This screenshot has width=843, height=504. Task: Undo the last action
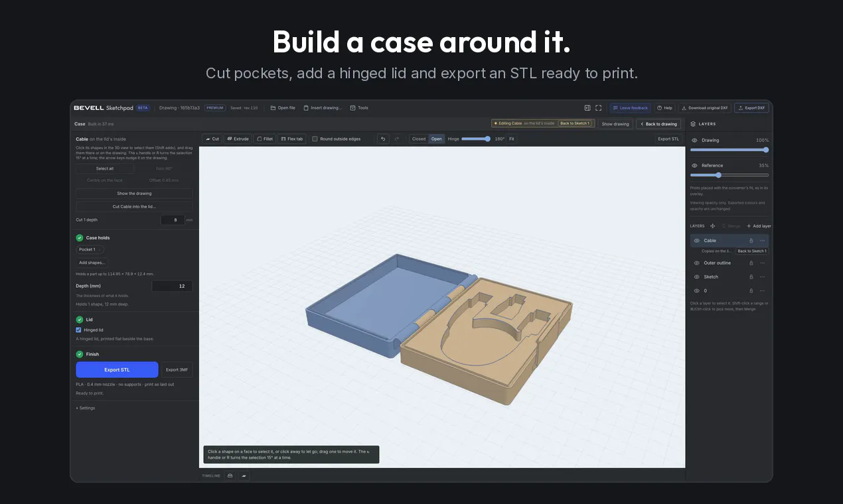[x=383, y=139]
